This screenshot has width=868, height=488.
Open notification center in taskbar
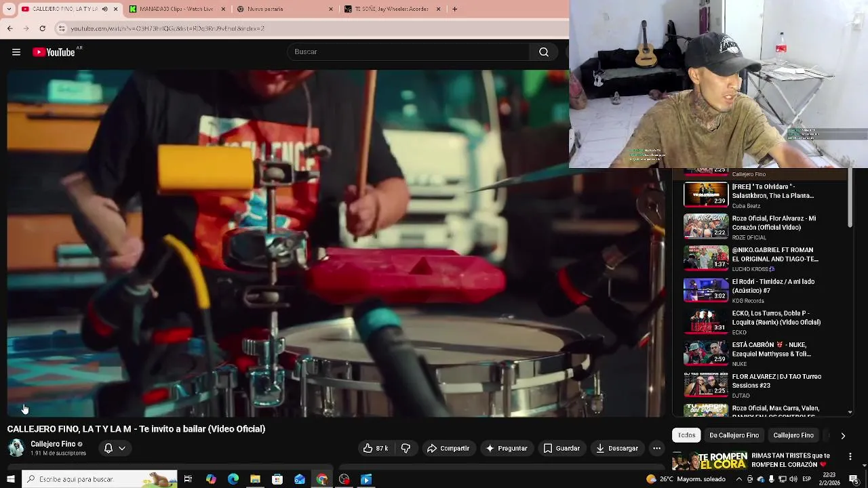click(x=854, y=479)
